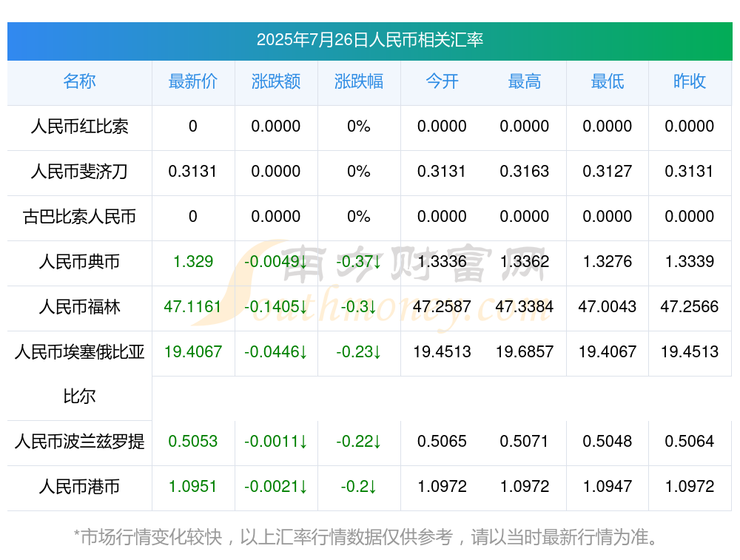Screen dimensions: 740x560
Task: Click previous close 0.5064
Action: coord(690,442)
